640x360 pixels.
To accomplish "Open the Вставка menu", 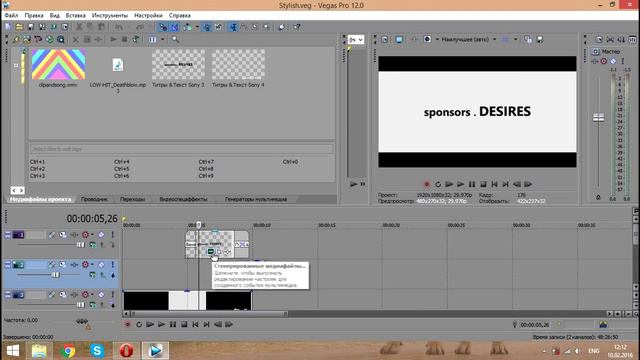I will pos(76,16).
